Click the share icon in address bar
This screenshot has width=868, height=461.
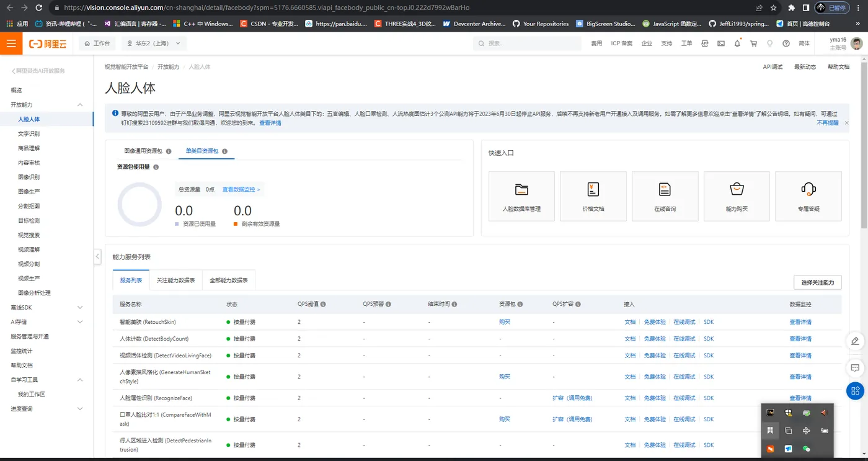[x=759, y=8]
